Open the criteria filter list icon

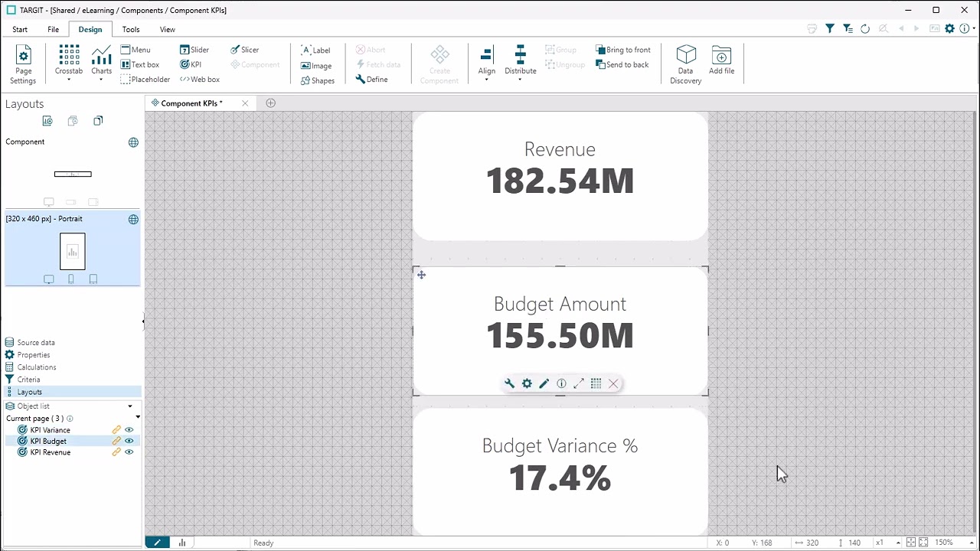pos(848,29)
